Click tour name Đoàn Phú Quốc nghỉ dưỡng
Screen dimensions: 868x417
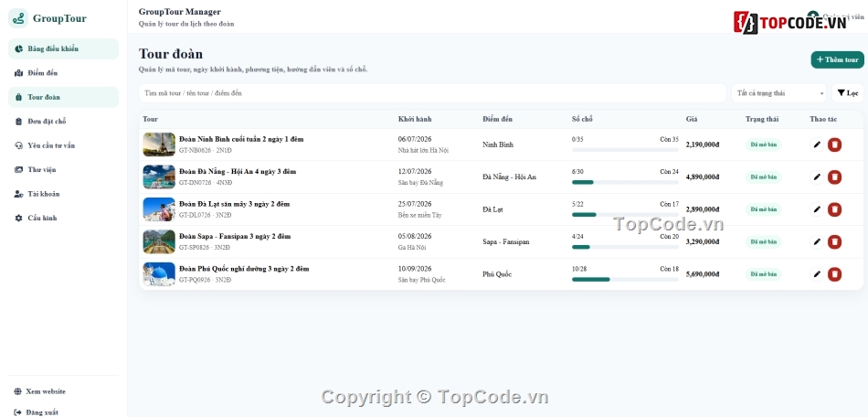coord(244,269)
